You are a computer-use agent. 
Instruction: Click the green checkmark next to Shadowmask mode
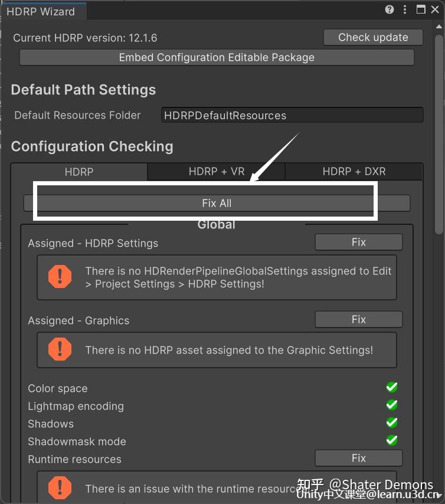point(392,440)
